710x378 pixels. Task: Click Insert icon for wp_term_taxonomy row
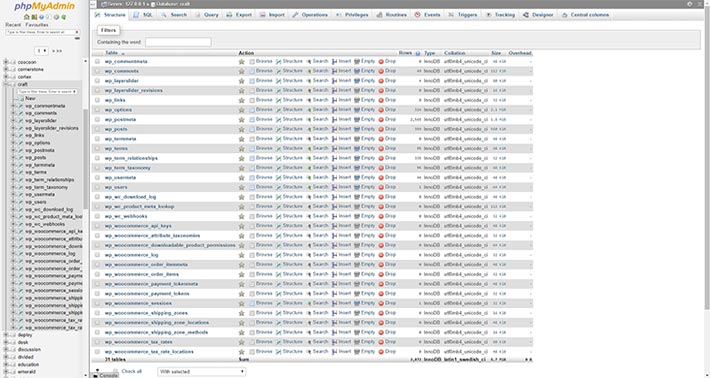(335, 168)
